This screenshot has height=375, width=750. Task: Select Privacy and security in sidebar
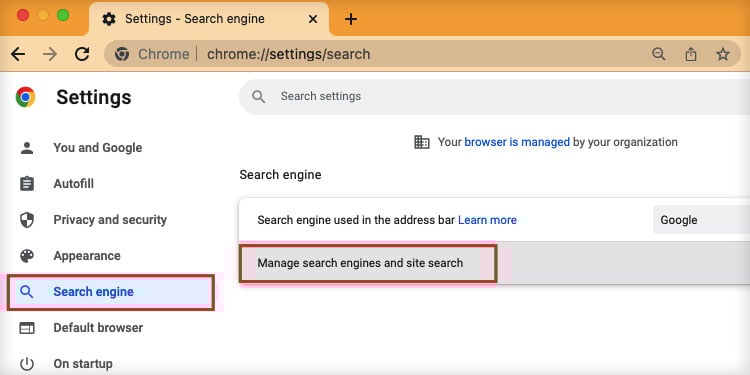click(112, 220)
